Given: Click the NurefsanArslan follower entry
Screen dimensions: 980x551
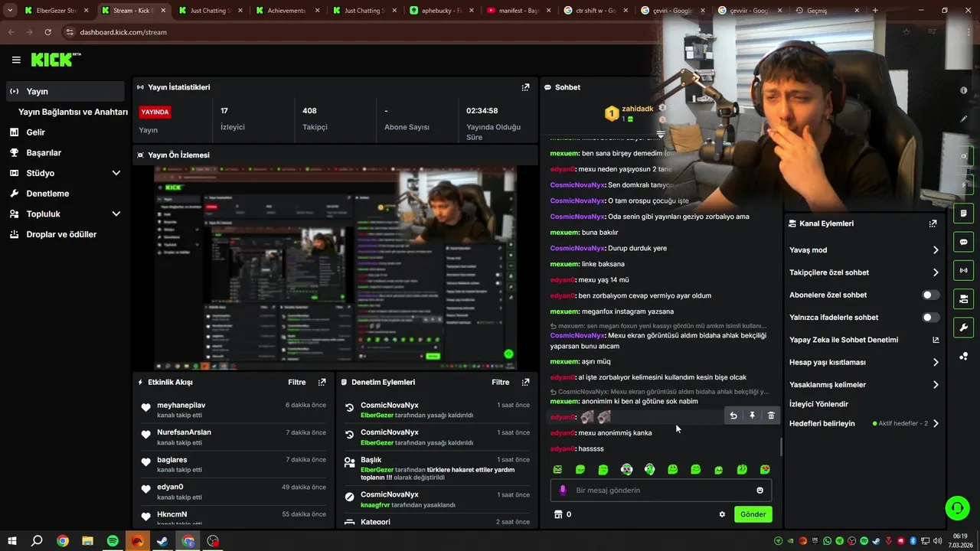Looking at the screenshot, I should point(233,437).
